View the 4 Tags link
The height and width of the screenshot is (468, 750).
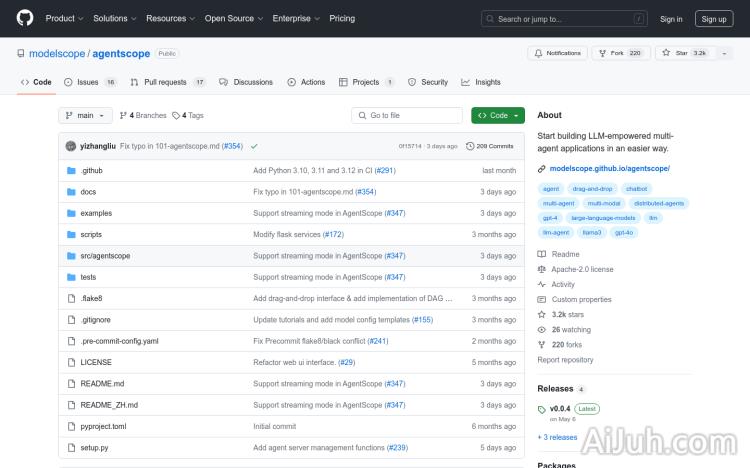click(188, 115)
